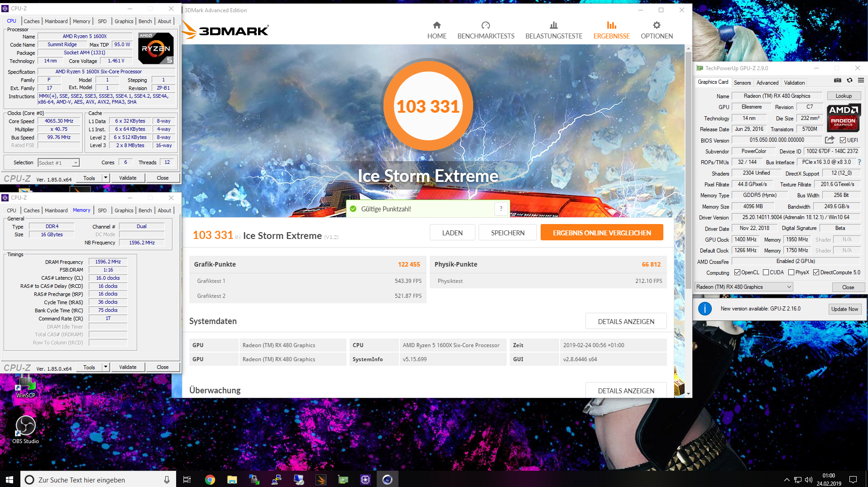This screenshot has height=487, width=868.
Task: Toggle the PhysX checkbox
Action: click(791, 272)
